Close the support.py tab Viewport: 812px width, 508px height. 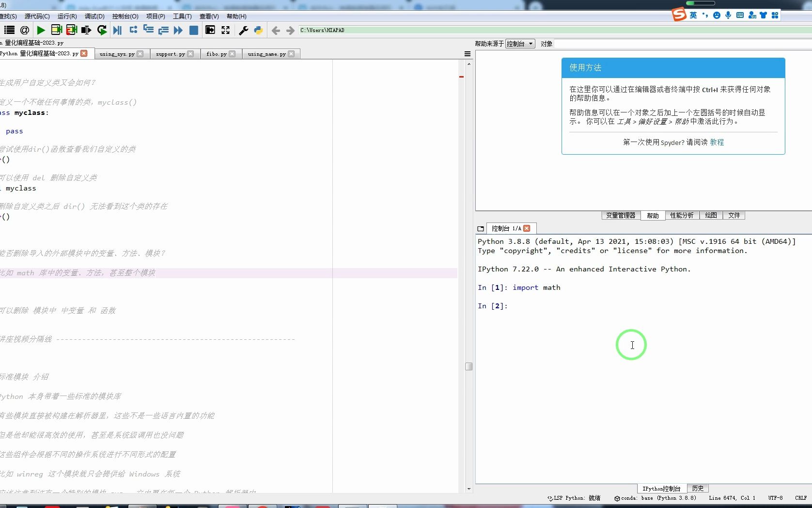(190, 54)
